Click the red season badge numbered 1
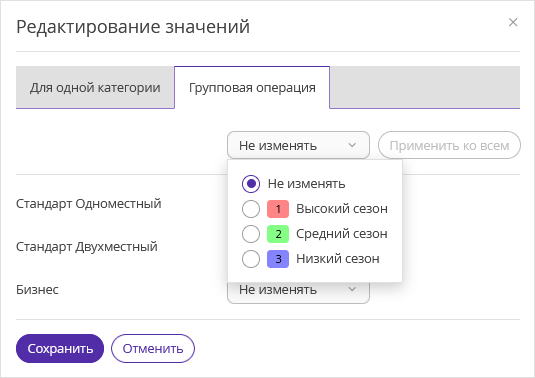This screenshot has height=378, width=535. (x=278, y=209)
